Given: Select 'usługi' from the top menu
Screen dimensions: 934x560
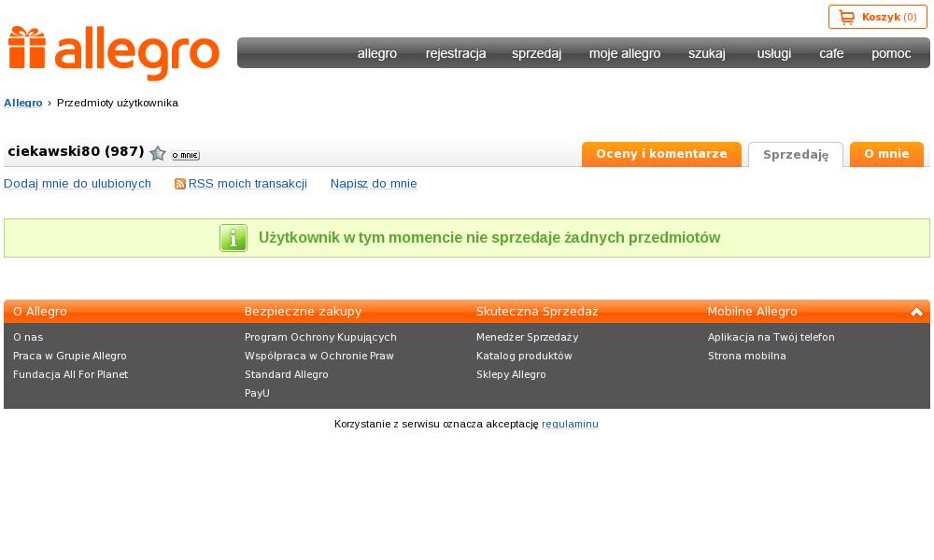Looking at the screenshot, I should pyautogui.click(x=773, y=53).
